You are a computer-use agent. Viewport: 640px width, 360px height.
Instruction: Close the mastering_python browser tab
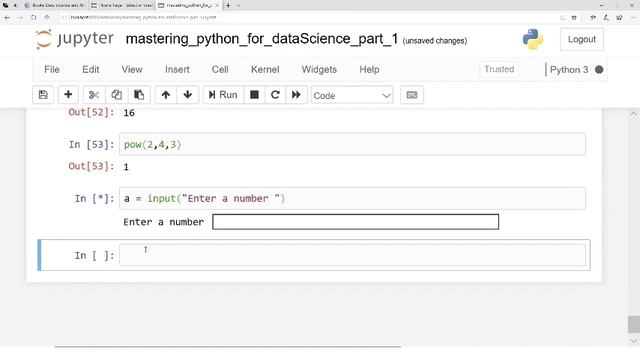click(x=217, y=5)
